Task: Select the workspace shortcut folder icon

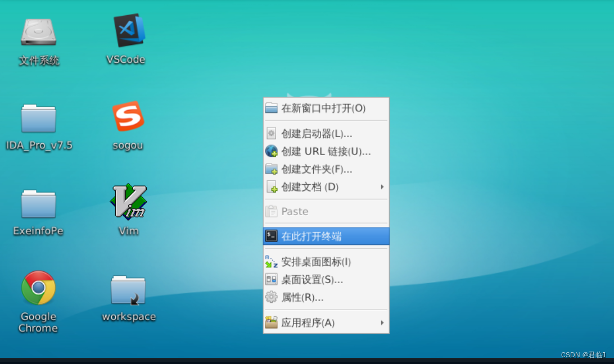Action: tap(128, 290)
